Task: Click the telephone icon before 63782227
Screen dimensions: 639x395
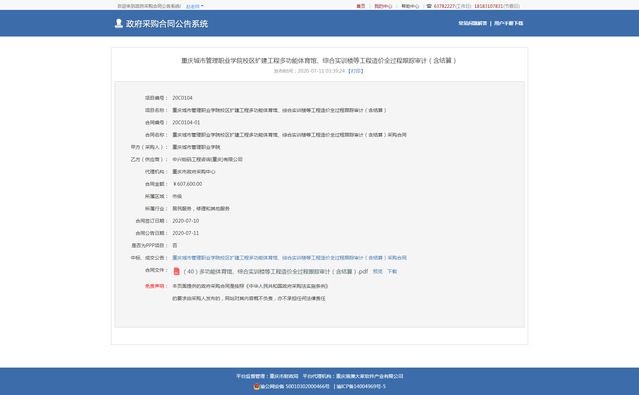Action: (429, 6)
